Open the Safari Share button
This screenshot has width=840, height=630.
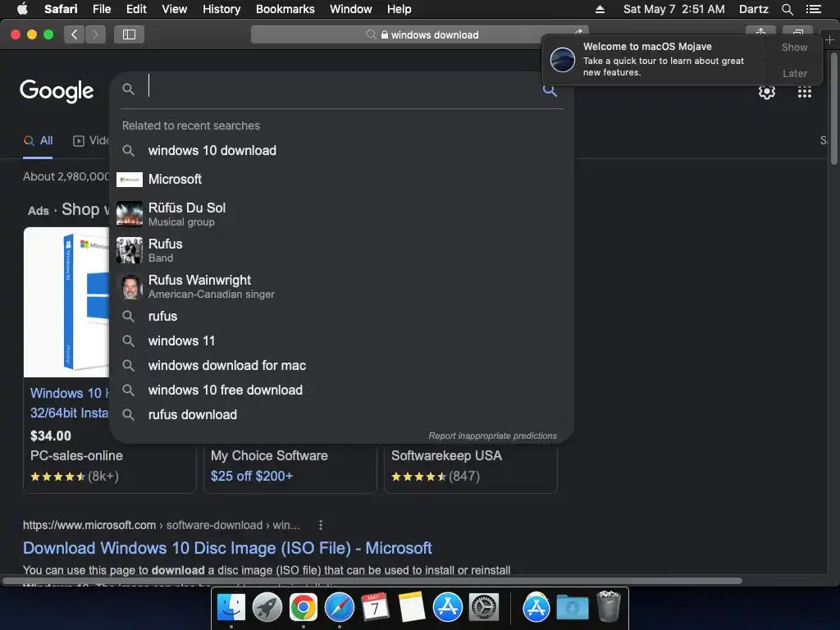tap(760, 31)
